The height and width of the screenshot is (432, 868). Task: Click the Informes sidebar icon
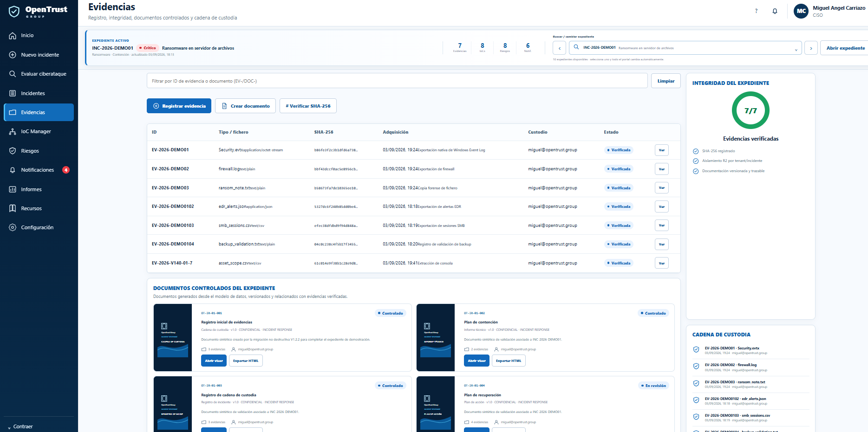pyautogui.click(x=13, y=189)
